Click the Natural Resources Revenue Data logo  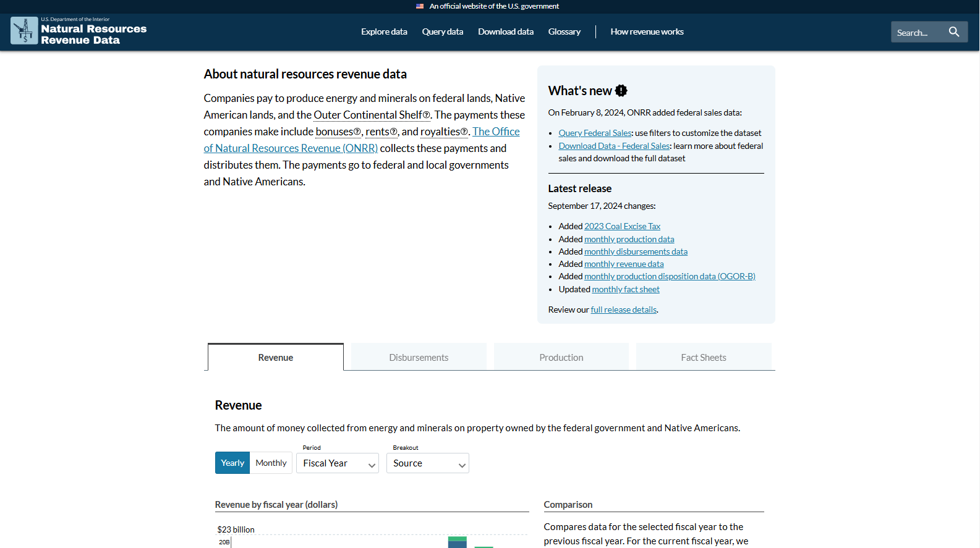(79, 32)
